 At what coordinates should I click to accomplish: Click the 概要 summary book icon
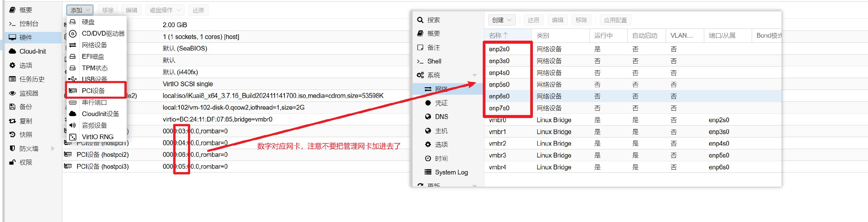13,10
